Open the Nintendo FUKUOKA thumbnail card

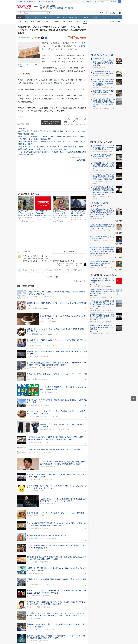click(43, 203)
